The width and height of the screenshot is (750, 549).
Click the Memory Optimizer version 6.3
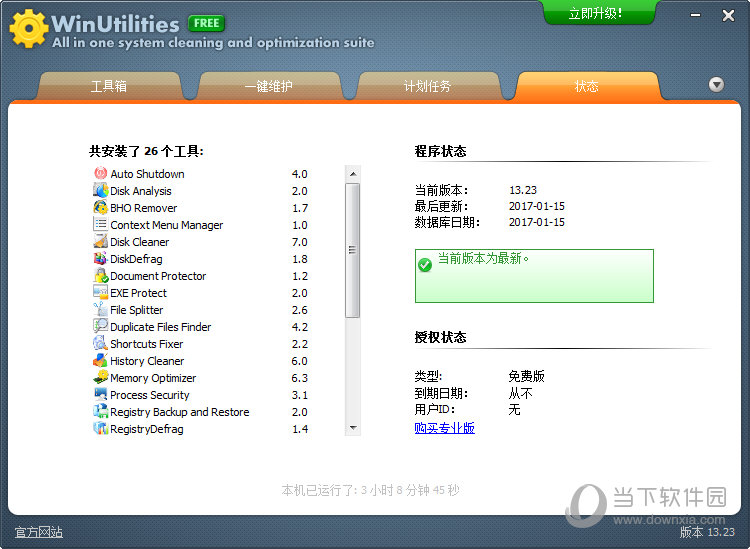[x=299, y=378]
